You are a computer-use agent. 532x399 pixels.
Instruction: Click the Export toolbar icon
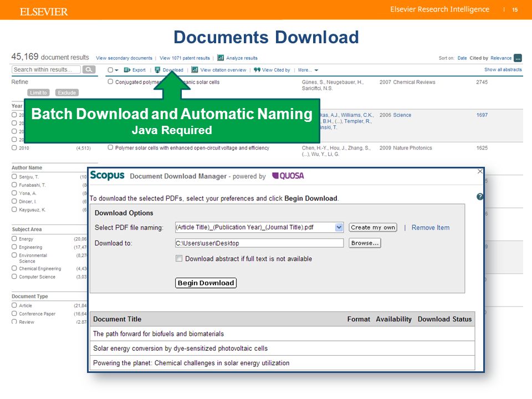[127, 70]
